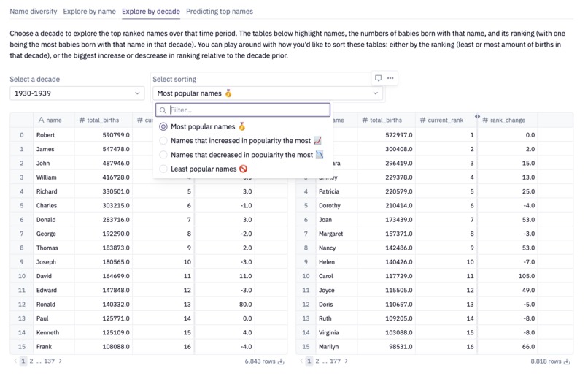Switch to Explore by name tab
This screenshot has height=379, width=588.
point(89,11)
